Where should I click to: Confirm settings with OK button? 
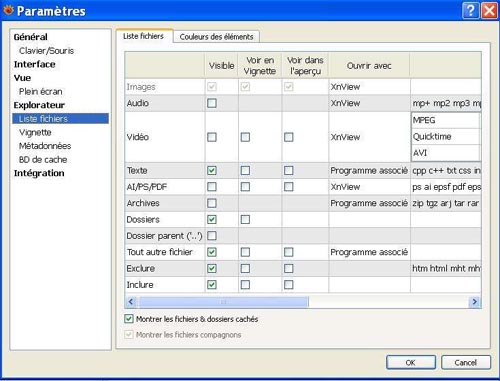coord(411,362)
